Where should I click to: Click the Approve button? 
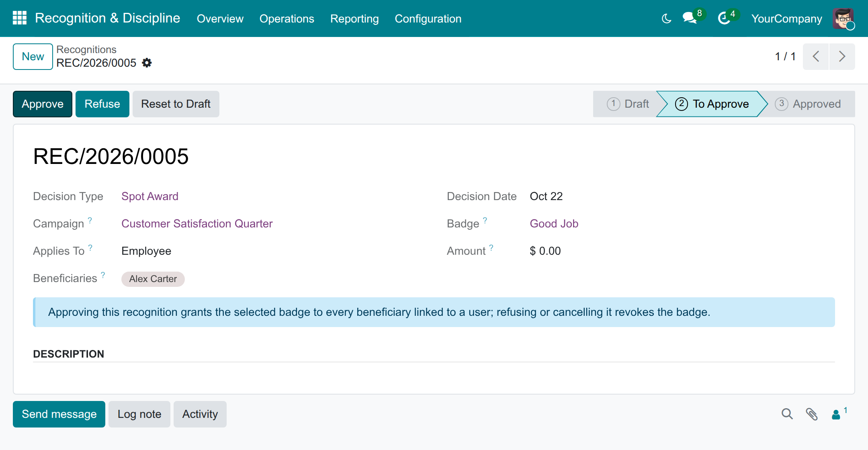(43, 104)
